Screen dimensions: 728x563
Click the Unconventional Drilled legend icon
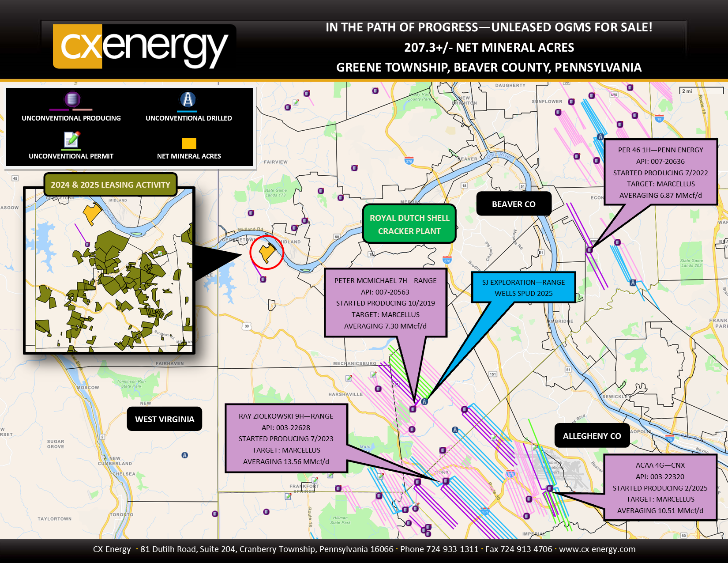tap(188, 99)
